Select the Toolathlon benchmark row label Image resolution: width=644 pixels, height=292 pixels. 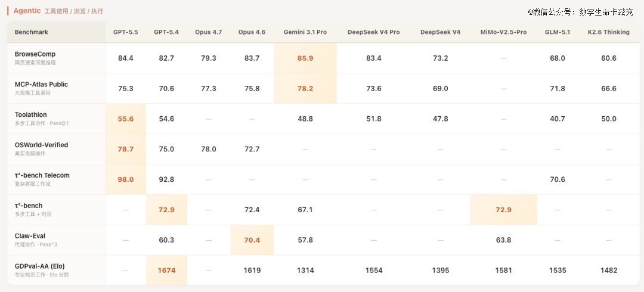pos(31,115)
